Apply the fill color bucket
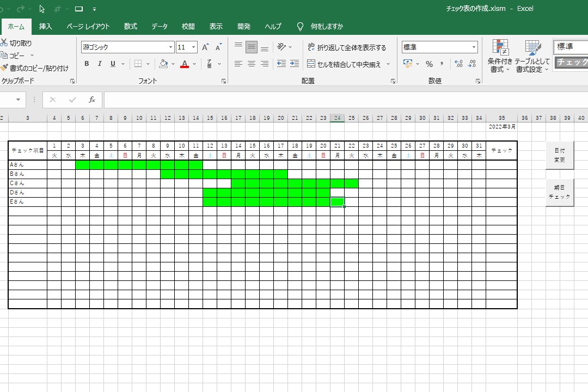The image size is (588, 392). (163, 63)
